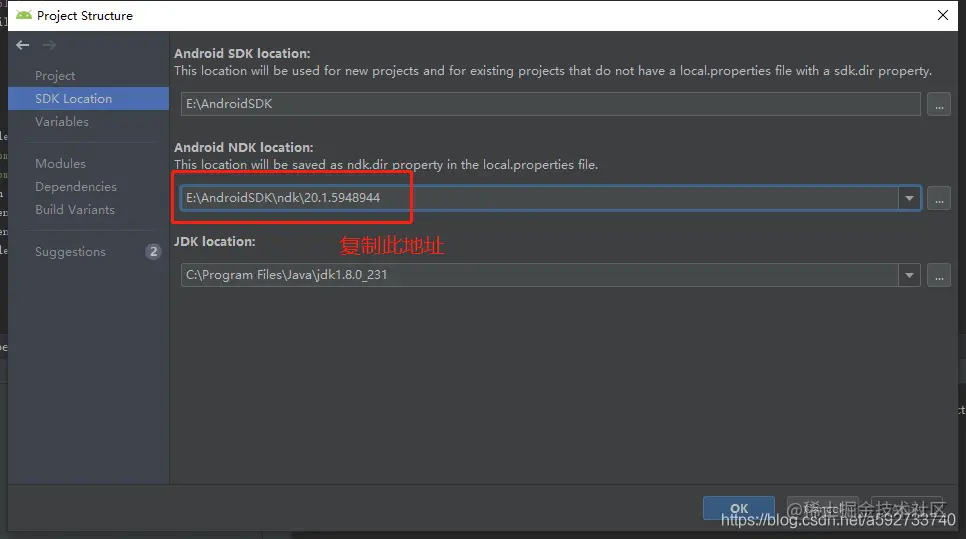
Task: Open Build Variants section in sidebar
Action: tap(75, 210)
